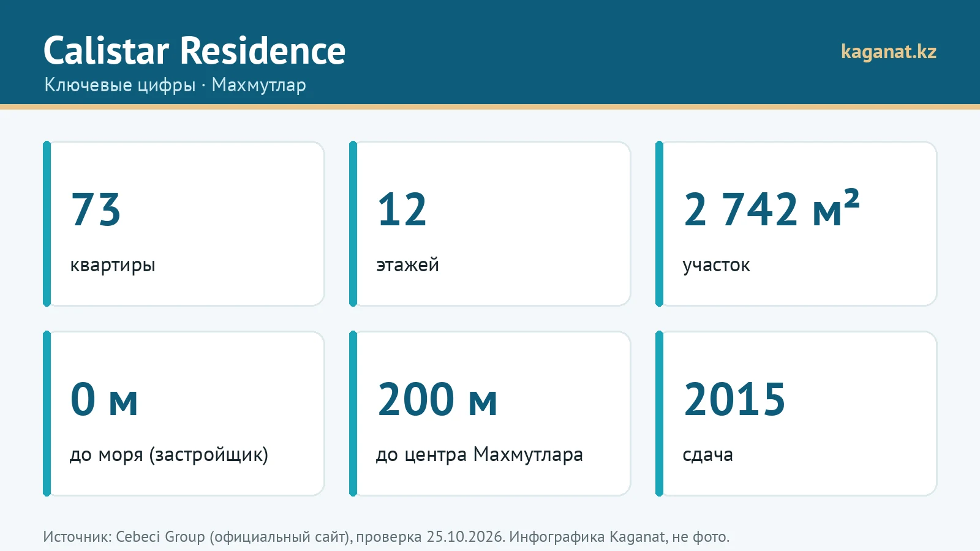
Task: Click the Calistar Residence title
Action: 194,50
